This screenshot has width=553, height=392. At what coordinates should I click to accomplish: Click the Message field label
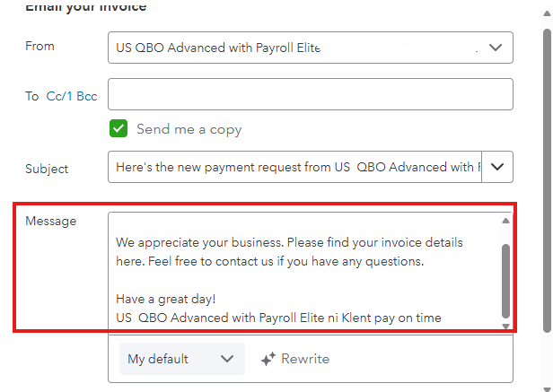[x=50, y=221]
